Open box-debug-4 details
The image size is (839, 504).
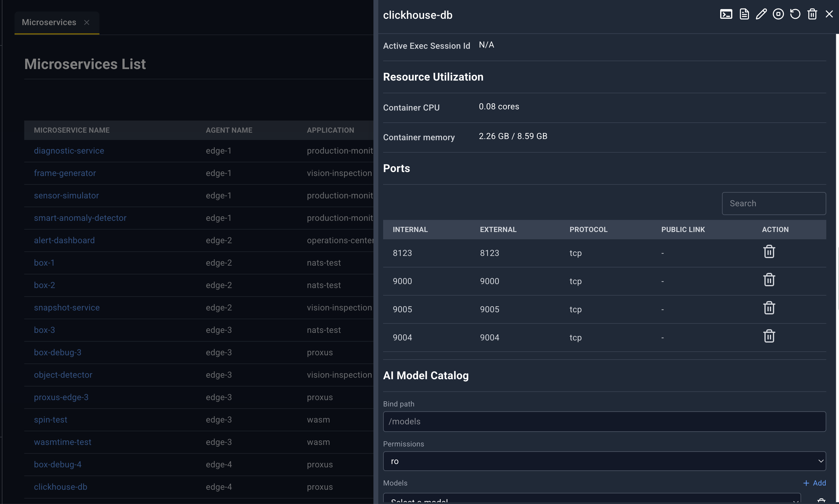tap(58, 464)
